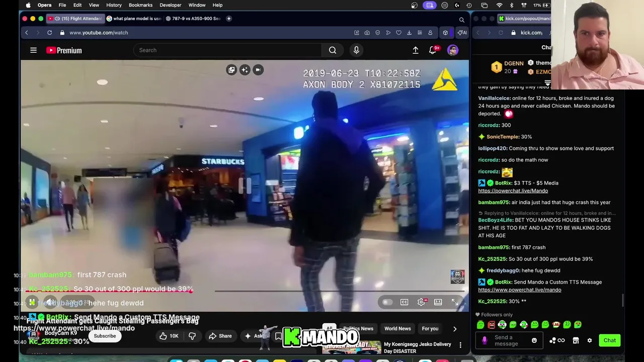Select the World News chip

point(397,329)
